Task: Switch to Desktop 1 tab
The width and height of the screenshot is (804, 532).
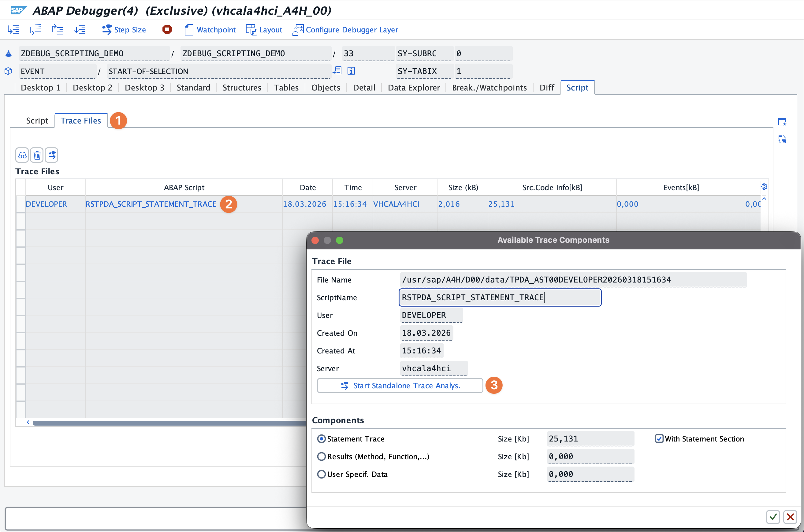Action: click(x=40, y=87)
